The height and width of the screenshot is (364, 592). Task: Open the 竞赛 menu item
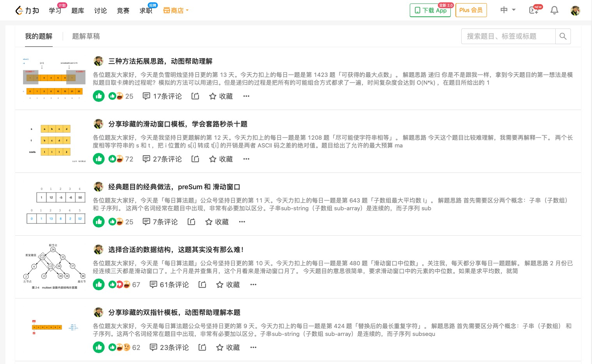(x=123, y=11)
